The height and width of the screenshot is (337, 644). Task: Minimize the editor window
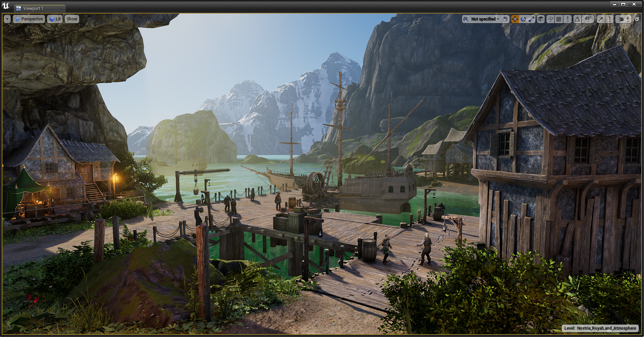click(x=614, y=4)
